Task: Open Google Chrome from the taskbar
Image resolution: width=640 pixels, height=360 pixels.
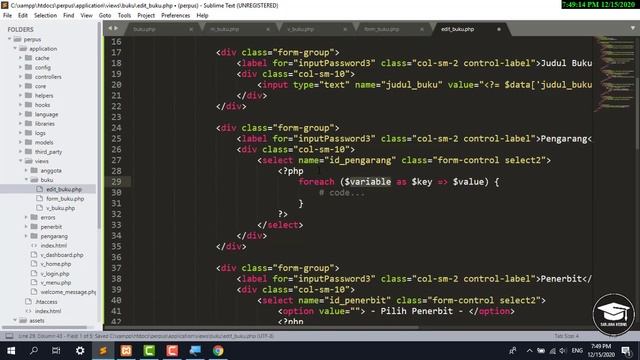Action: (218, 351)
